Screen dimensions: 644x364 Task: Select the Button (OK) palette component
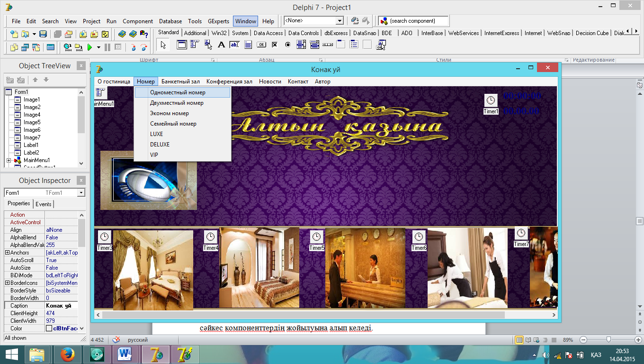click(x=261, y=45)
